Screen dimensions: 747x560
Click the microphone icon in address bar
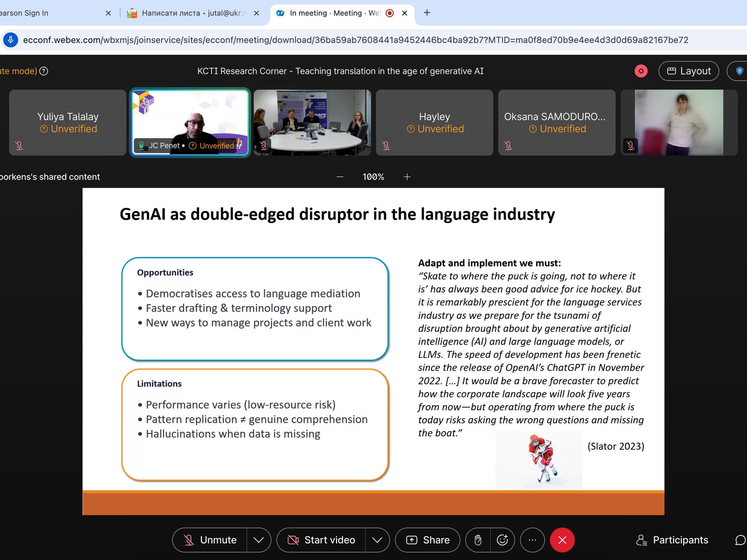[11, 40]
